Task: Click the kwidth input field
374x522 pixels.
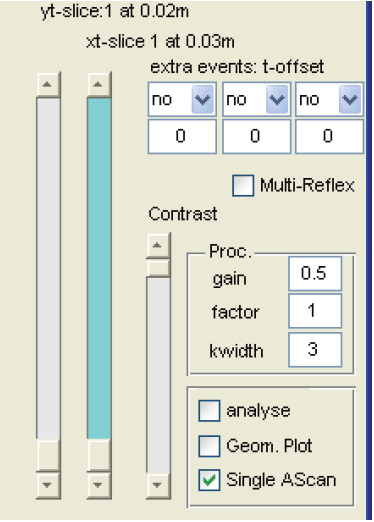Action: tap(315, 350)
